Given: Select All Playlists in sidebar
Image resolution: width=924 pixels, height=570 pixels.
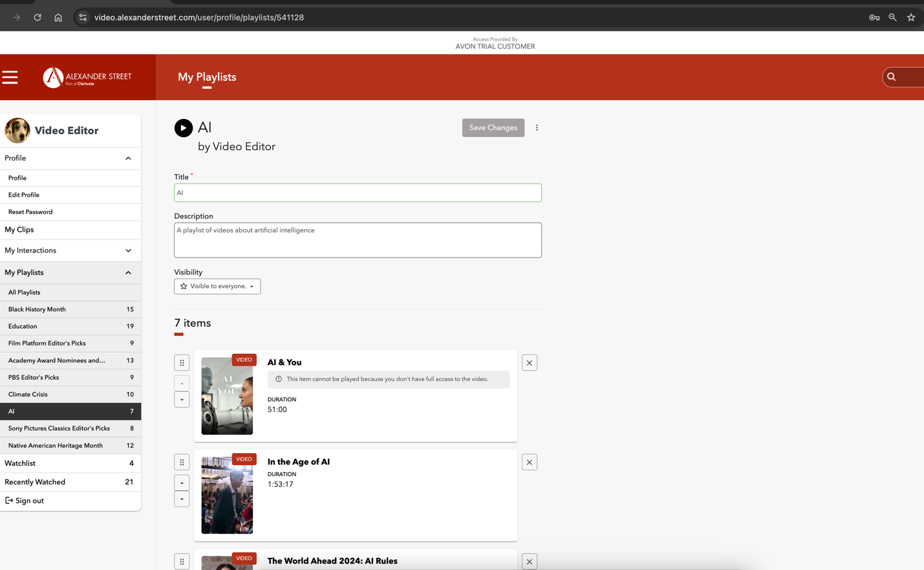Looking at the screenshot, I should pos(25,292).
